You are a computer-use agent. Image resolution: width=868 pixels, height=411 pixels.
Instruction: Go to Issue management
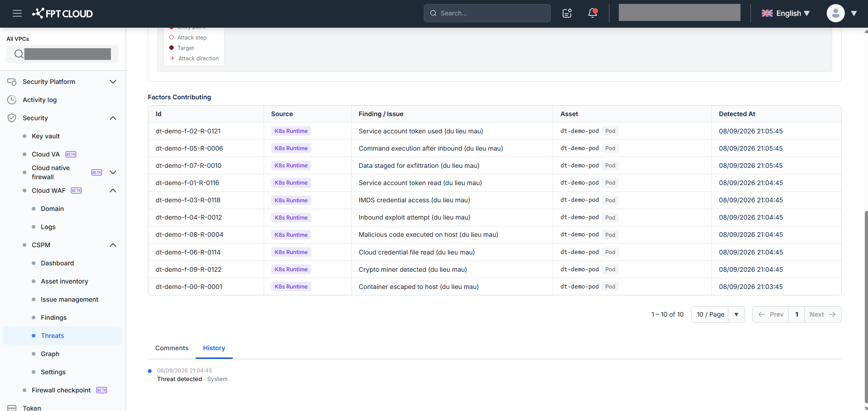pos(69,299)
